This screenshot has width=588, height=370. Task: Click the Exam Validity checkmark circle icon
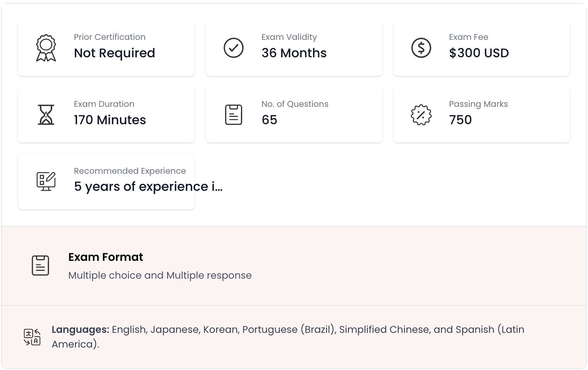point(234,48)
